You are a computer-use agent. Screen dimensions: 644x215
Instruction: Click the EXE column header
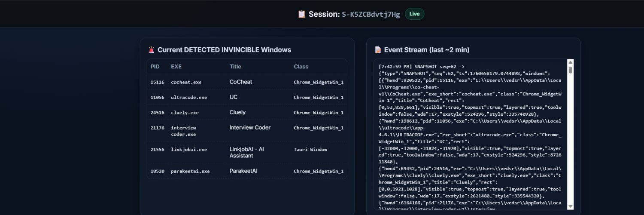point(176,67)
